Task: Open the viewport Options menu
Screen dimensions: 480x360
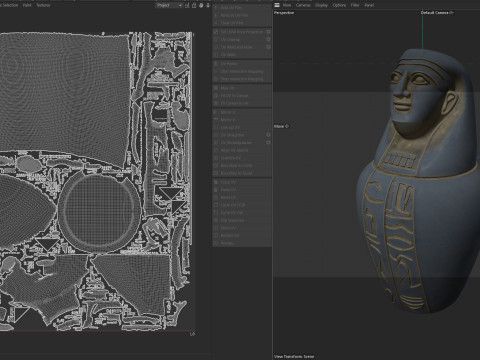Action: tap(339, 5)
